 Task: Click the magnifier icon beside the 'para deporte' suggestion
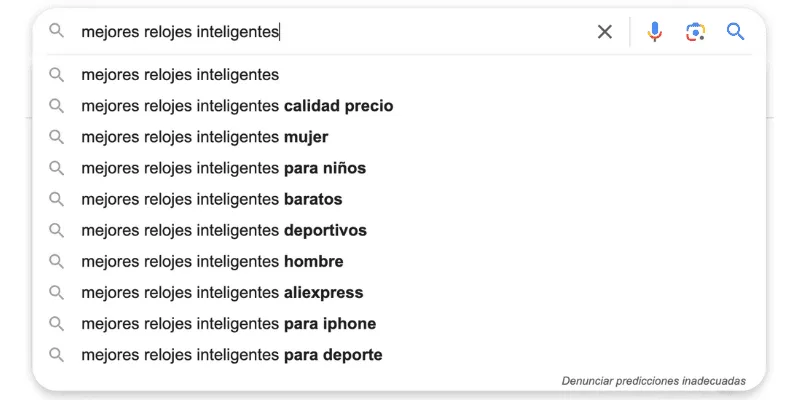tap(57, 355)
